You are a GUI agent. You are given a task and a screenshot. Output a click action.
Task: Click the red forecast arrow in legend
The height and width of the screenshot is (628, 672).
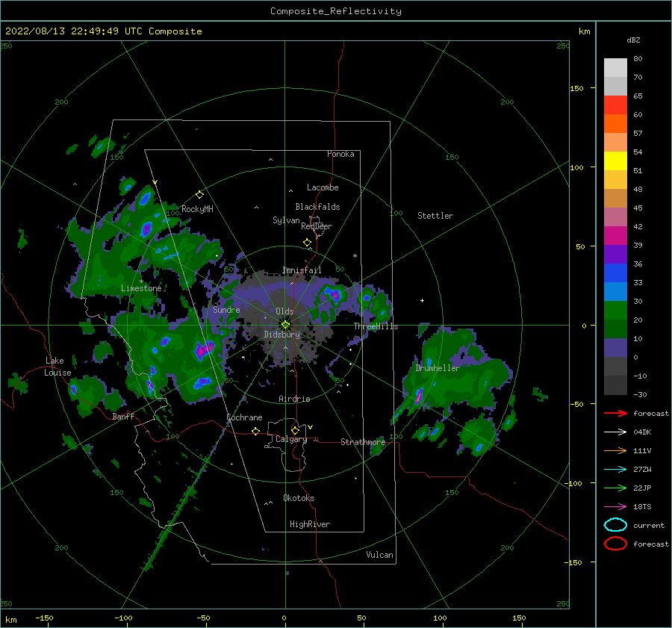coord(615,413)
